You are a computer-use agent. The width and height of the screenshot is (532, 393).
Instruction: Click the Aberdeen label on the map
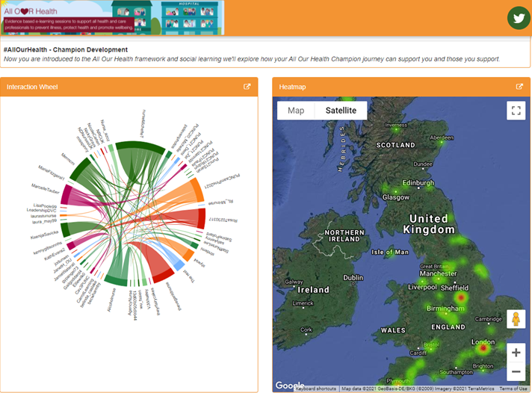coord(442,137)
